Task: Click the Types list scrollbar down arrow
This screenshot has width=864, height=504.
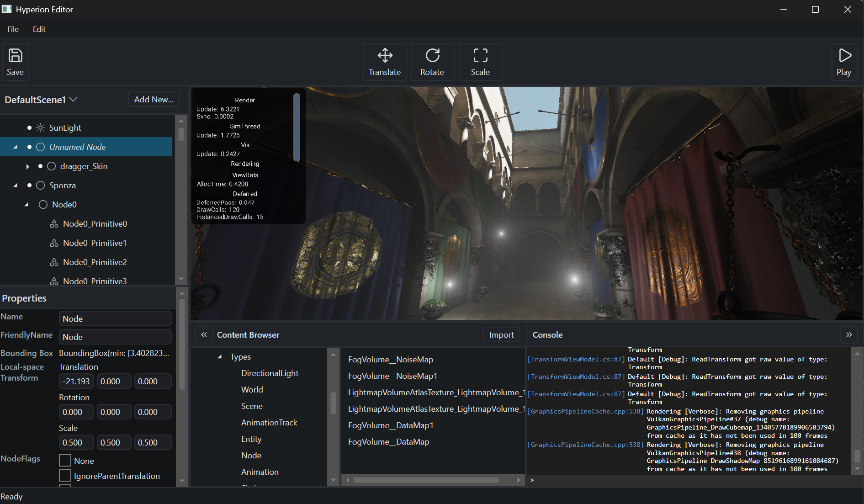Action: click(333, 480)
